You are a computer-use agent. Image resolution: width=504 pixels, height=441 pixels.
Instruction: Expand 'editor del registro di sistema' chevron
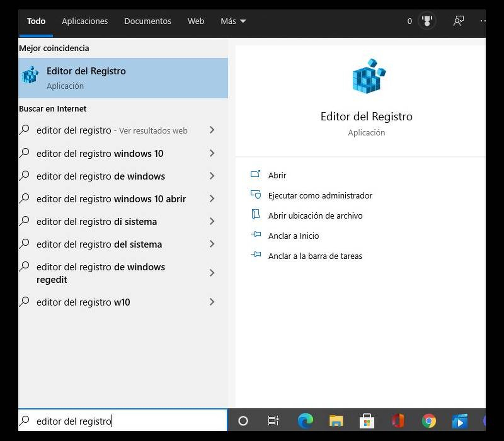212,222
